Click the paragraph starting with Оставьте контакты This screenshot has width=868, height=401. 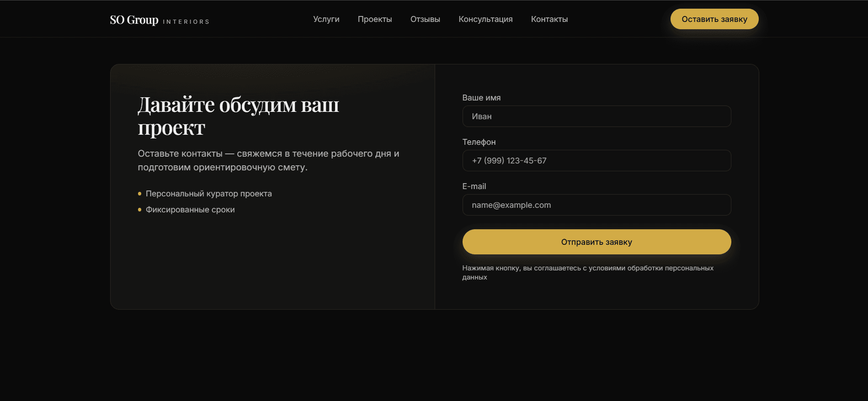[268, 160]
